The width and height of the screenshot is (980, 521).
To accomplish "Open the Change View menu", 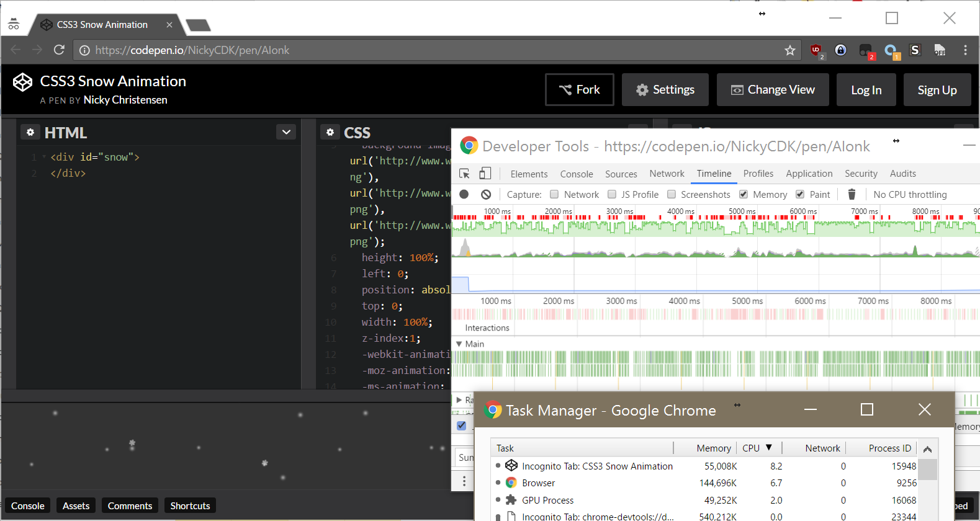I will (773, 90).
